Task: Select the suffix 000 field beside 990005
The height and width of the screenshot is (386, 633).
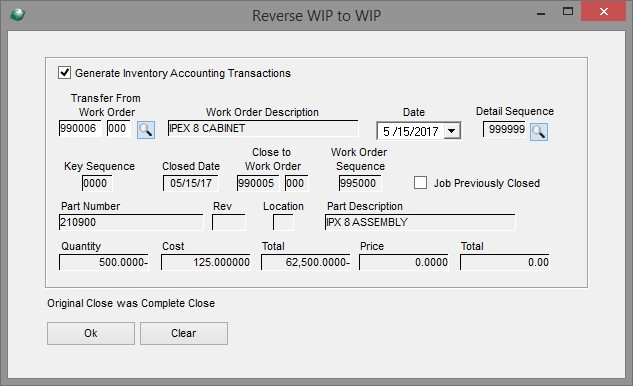Action: pyautogui.click(x=296, y=183)
